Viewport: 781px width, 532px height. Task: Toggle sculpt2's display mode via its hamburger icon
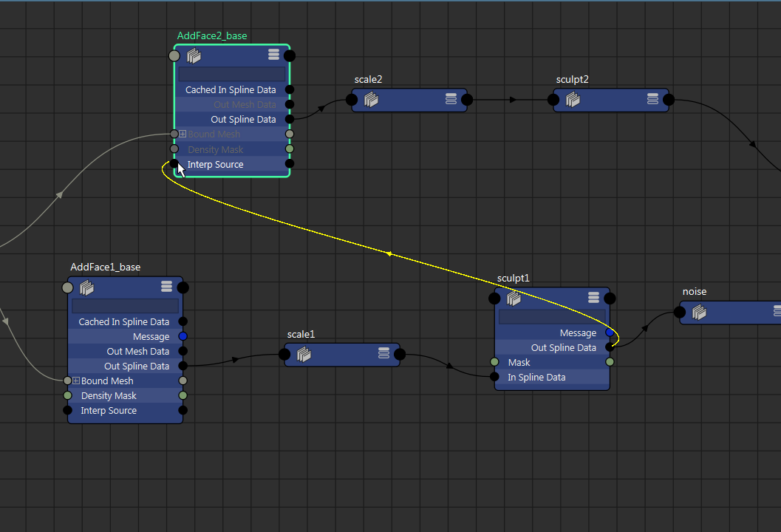(x=652, y=98)
